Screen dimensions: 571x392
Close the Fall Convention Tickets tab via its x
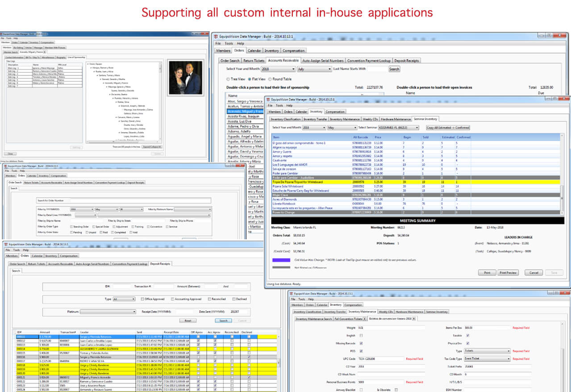(365, 319)
